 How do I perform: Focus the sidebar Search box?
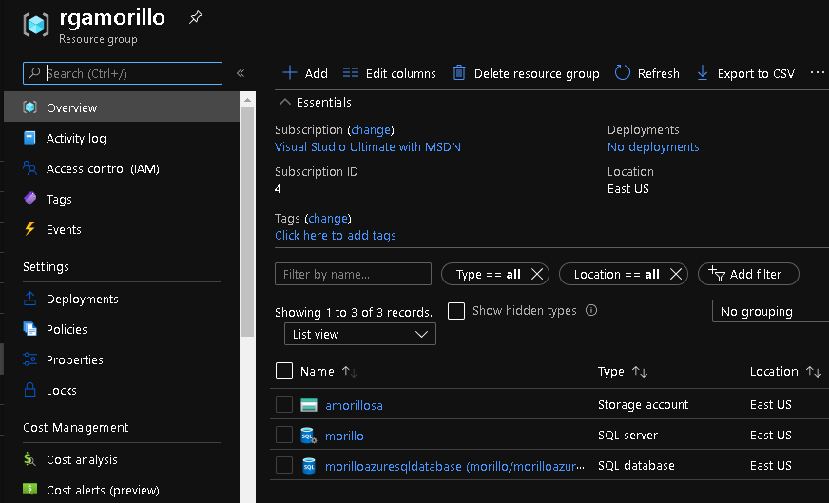pos(123,73)
